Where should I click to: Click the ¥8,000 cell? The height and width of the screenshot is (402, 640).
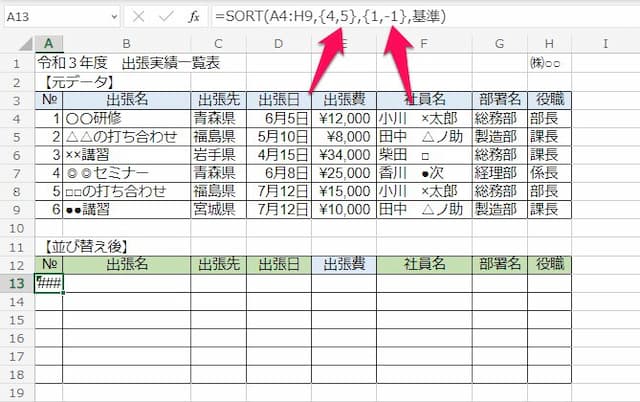[x=344, y=137]
